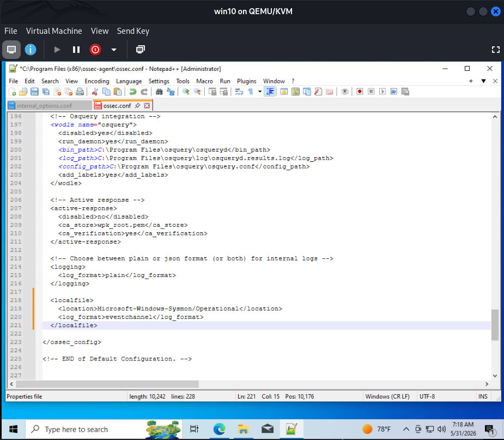The width and height of the screenshot is (504, 440).
Task: Toggle Show All Characters pilcrow icon
Action: pos(251,92)
